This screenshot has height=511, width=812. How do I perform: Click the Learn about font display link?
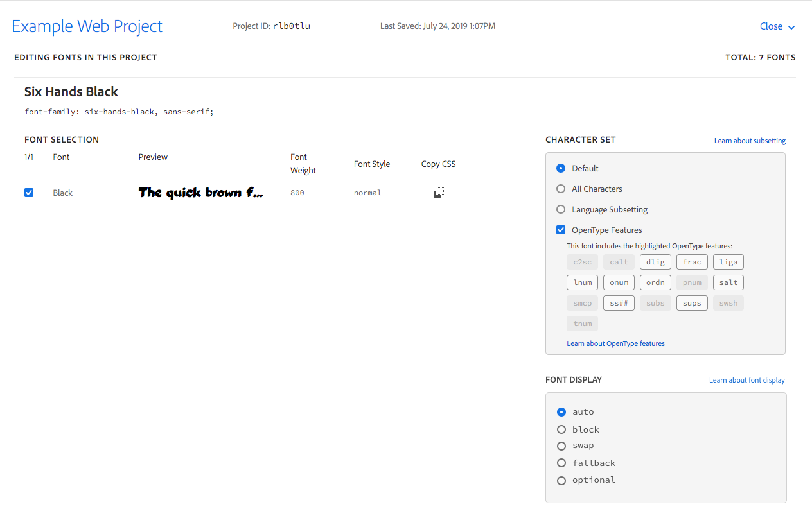click(746, 379)
